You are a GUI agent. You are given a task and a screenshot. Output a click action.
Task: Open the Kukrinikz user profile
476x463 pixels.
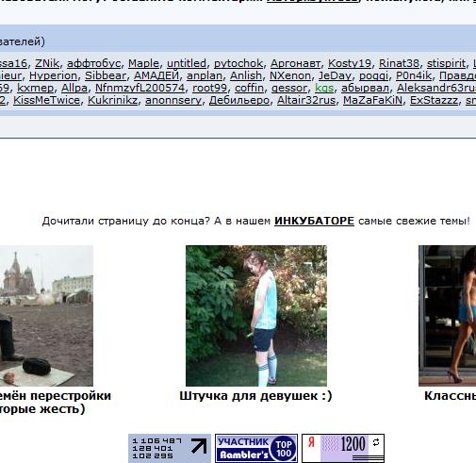click(x=112, y=100)
